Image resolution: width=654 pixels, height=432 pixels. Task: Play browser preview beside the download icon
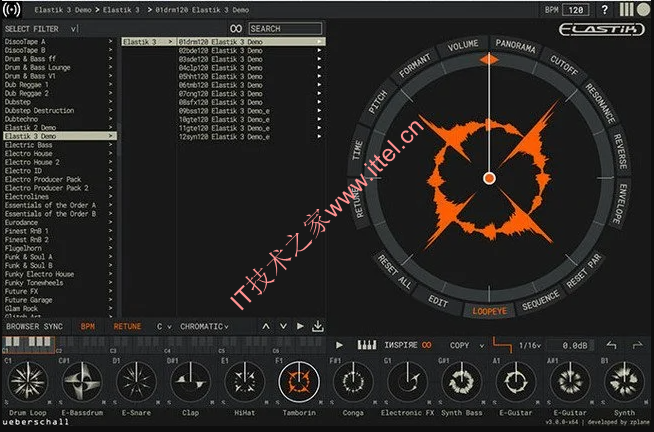coord(300,326)
